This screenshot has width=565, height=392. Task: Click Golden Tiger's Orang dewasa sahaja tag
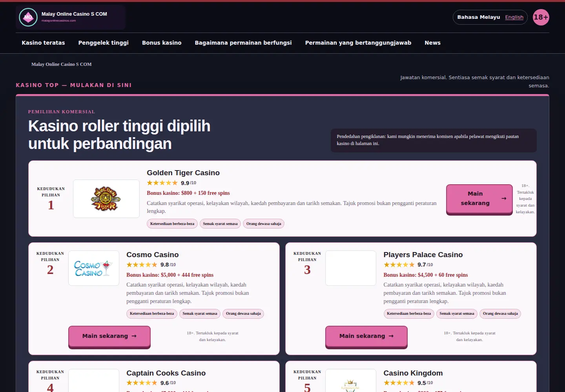point(264,224)
